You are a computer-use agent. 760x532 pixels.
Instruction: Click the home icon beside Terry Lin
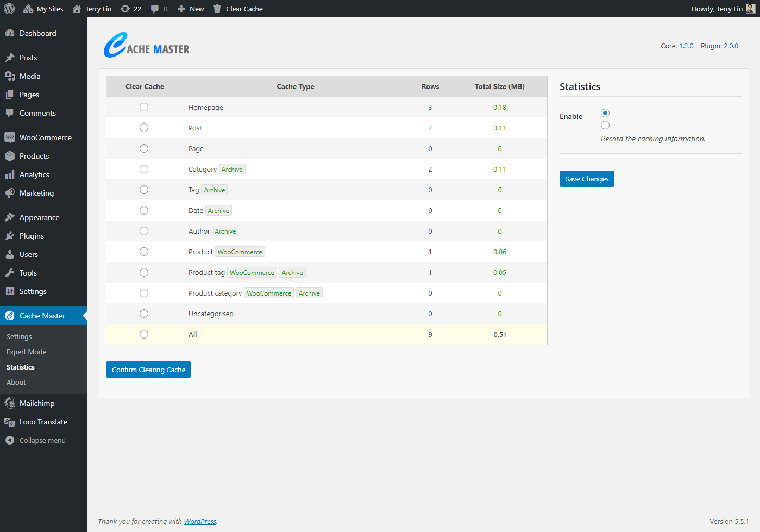[x=77, y=9]
